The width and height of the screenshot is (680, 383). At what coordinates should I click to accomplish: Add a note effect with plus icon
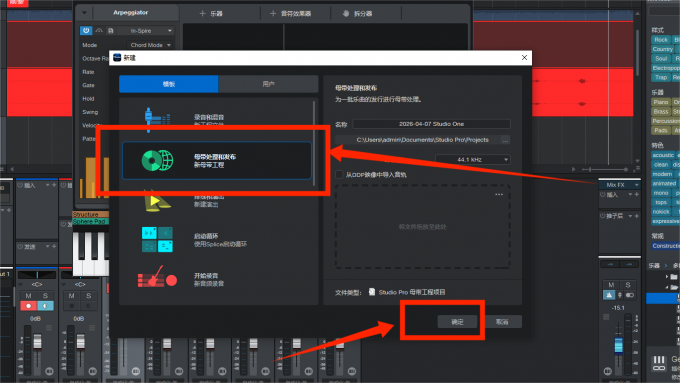coord(273,13)
